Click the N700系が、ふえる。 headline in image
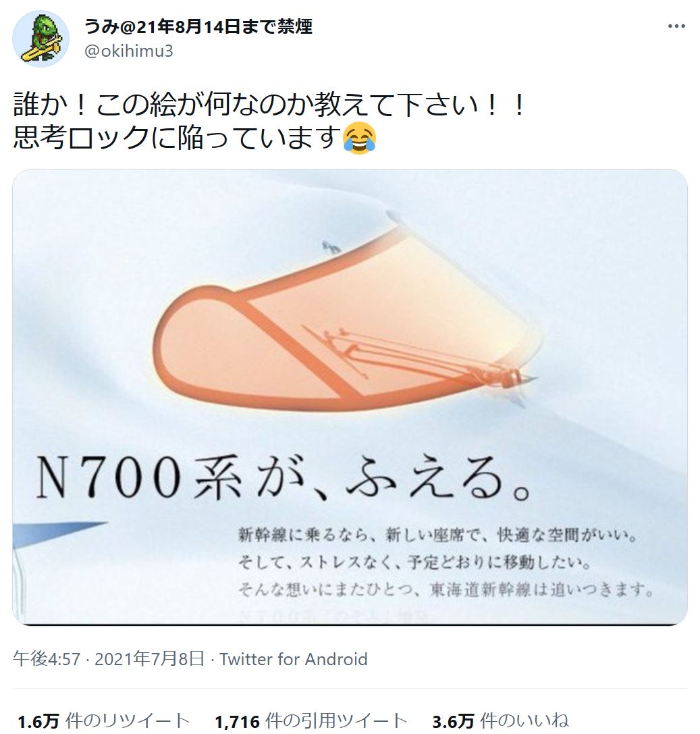 click(283, 478)
